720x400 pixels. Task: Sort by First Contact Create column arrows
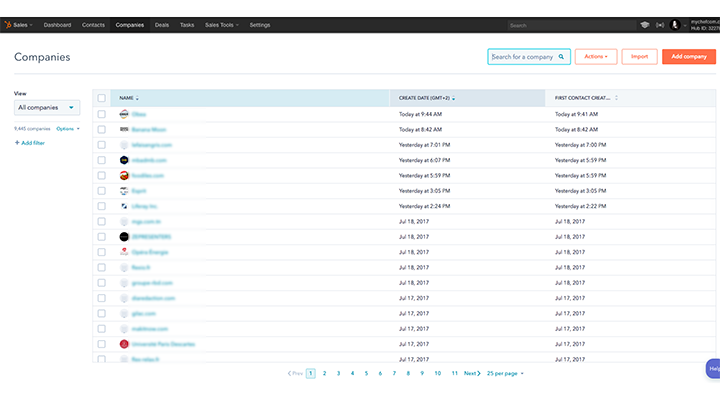click(616, 98)
